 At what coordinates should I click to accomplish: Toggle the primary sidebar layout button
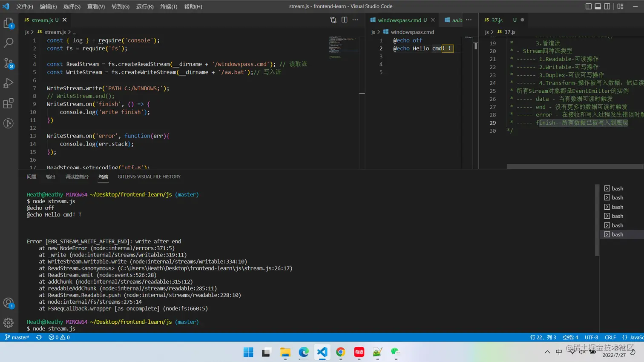[589, 6]
